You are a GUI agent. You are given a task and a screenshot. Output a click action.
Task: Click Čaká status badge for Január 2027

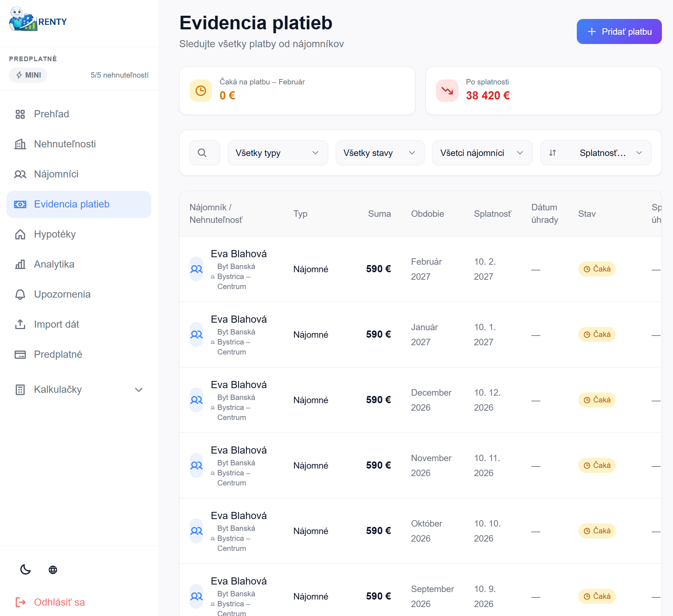point(597,334)
